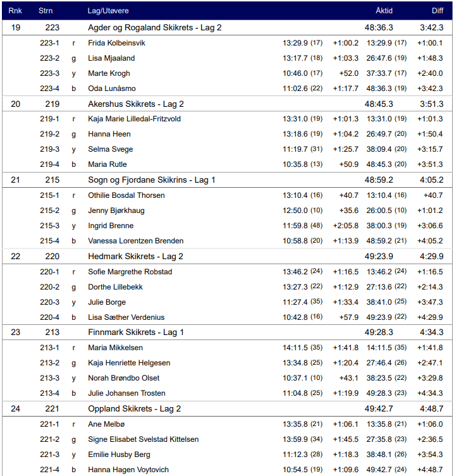
Task: Select Hanna Hagen Voytovich in the list
Action: (x=128, y=470)
